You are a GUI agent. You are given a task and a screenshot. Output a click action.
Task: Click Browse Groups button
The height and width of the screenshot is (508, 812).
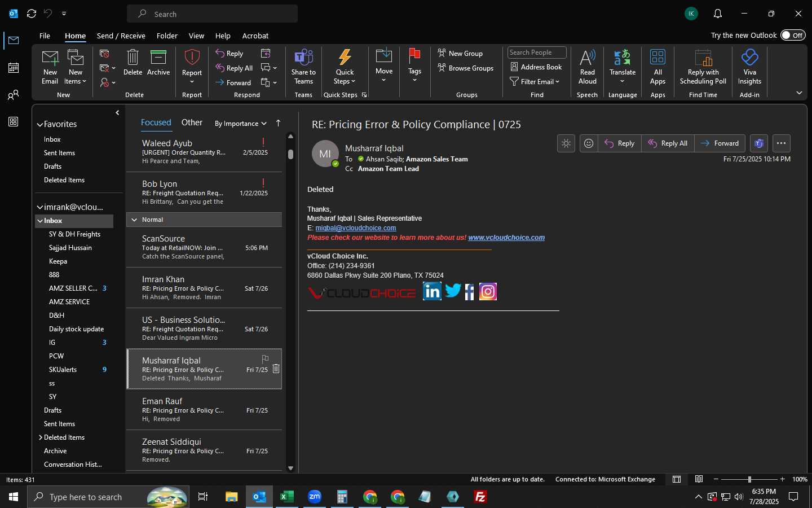coord(466,68)
